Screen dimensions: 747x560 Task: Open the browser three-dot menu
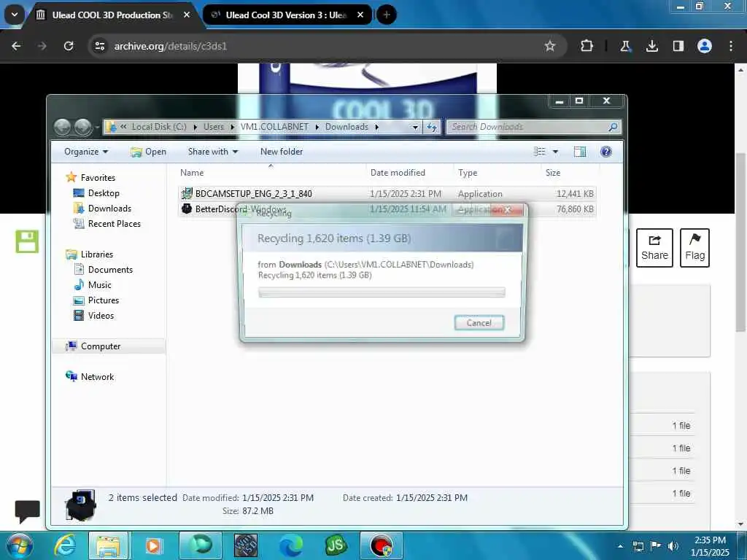(731, 46)
